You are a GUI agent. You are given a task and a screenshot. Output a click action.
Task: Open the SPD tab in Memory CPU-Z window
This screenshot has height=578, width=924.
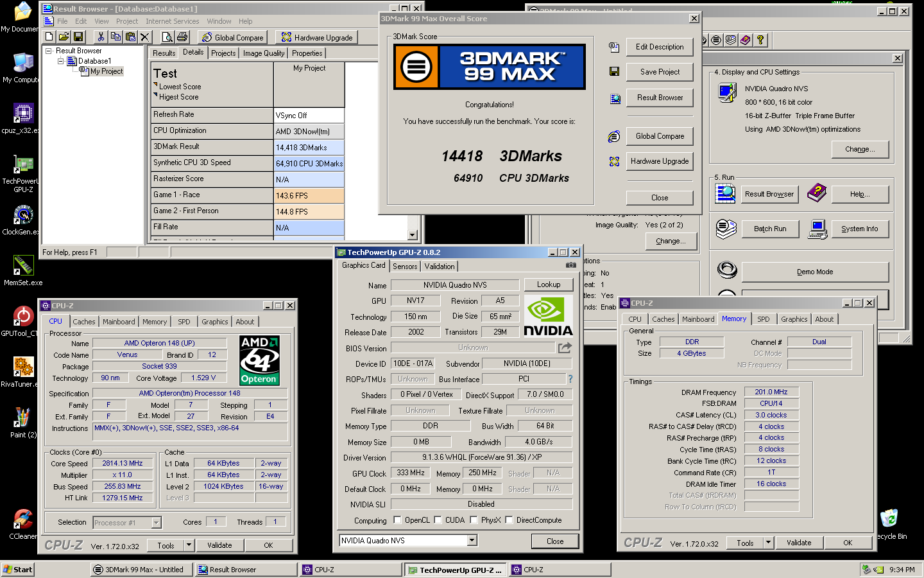click(763, 319)
